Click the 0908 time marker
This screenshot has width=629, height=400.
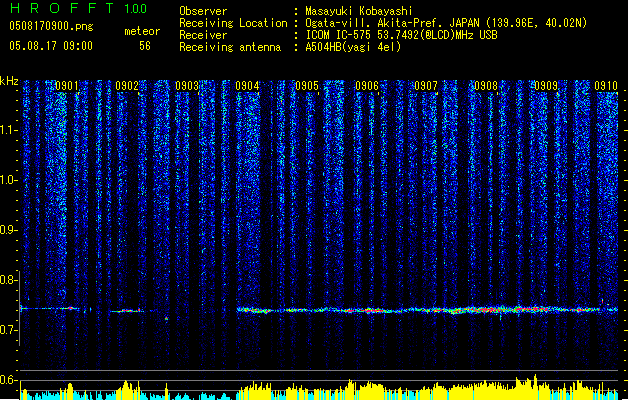[x=486, y=86]
